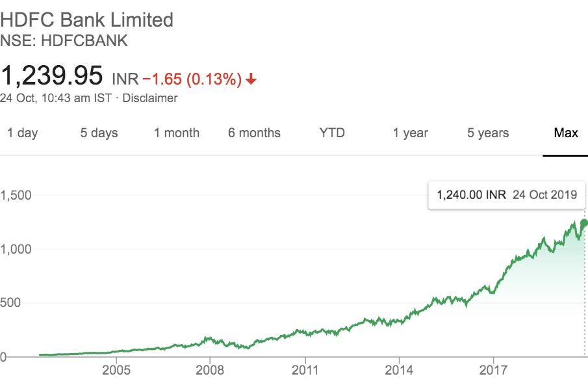View the 5 years chart tab
Screen dimensions: 588x385
[488, 133]
